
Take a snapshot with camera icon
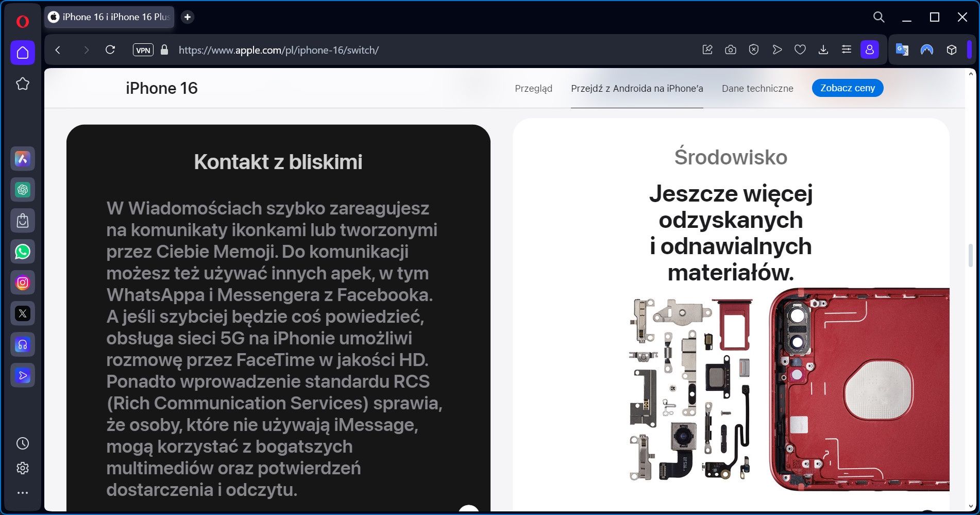(x=731, y=50)
